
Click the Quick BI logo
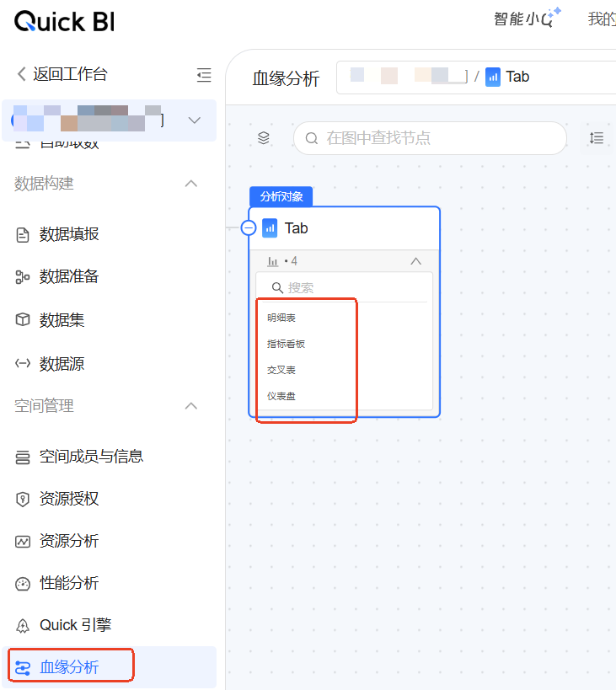pyautogui.click(x=64, y=21)
